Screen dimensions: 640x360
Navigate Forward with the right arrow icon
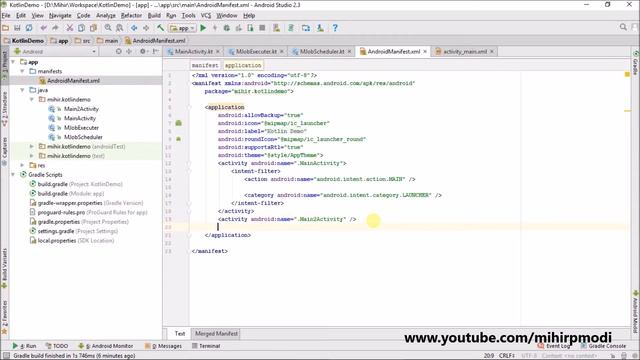click(x=146, y=28)
